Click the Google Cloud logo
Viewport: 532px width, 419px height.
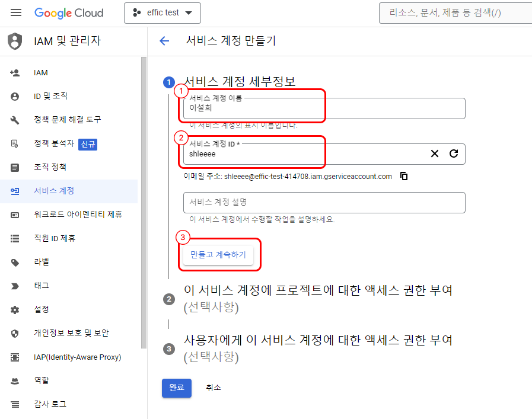(69, 12)
